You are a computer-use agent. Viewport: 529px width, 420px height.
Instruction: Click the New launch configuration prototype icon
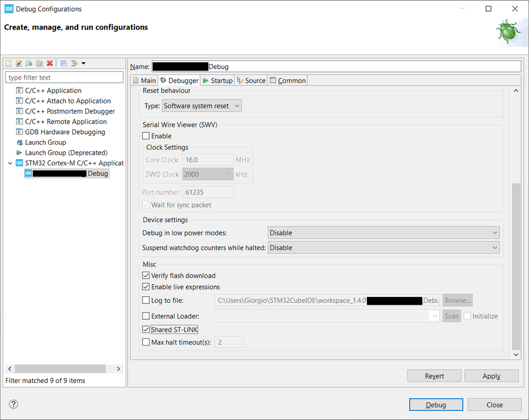[x=19, y=63]
